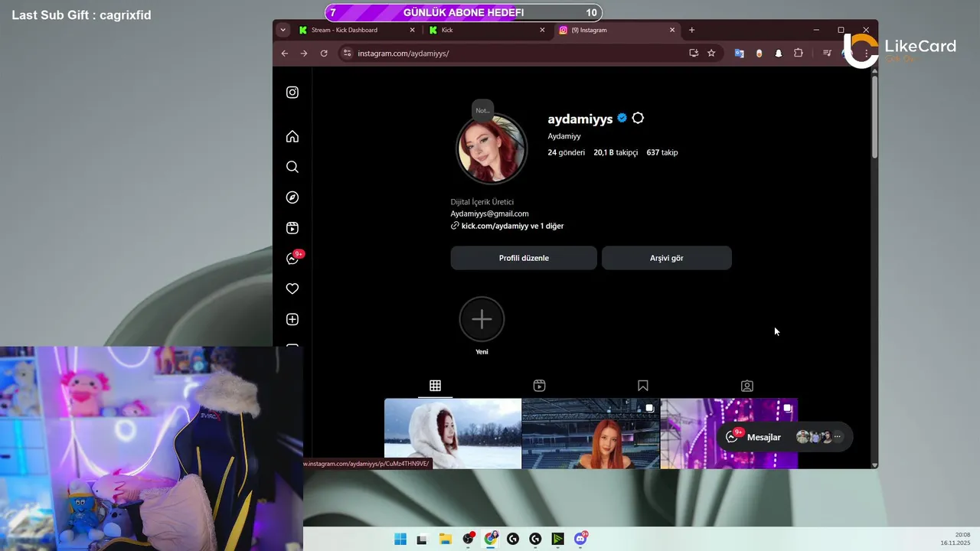
Task: Open Notifications heart icon
Action: pos(292,289)
